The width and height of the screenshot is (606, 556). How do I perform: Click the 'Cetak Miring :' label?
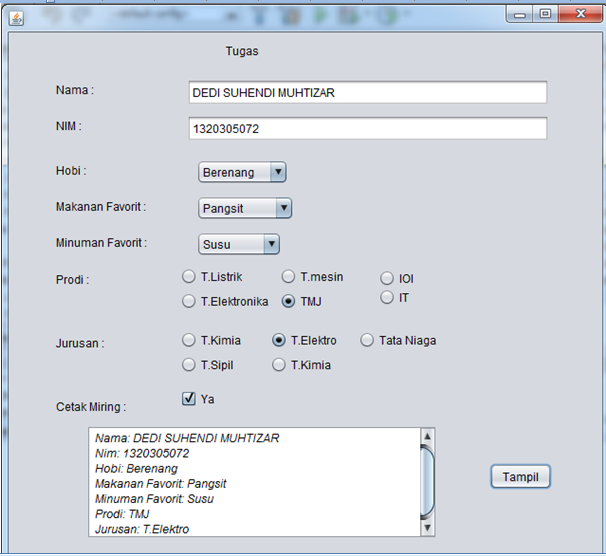[91, 407]
